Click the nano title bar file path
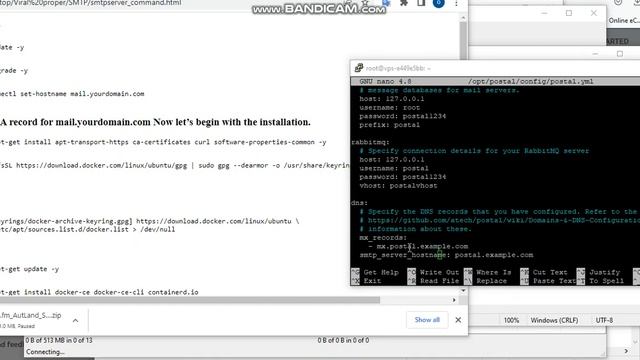This screenshot has height=360, width=640. click(x=531, y=81)
